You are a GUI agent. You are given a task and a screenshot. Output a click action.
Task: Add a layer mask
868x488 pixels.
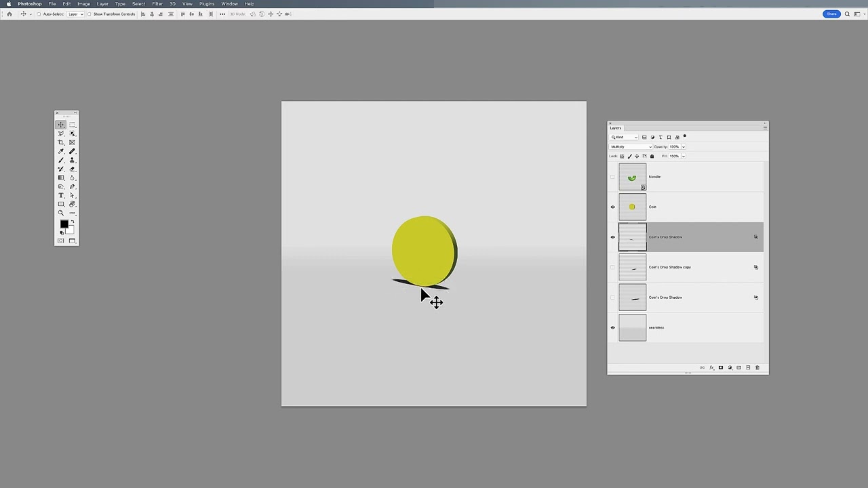click(721, 367)
